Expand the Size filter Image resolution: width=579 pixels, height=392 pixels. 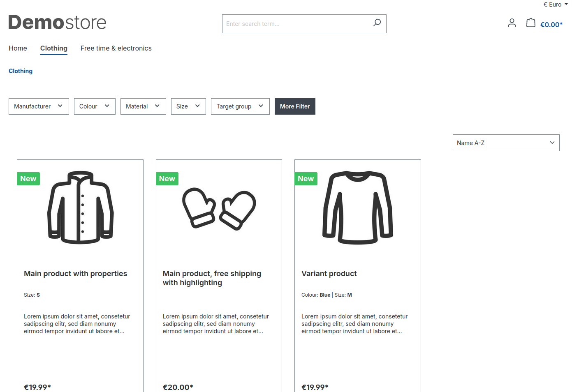(188, 106)
